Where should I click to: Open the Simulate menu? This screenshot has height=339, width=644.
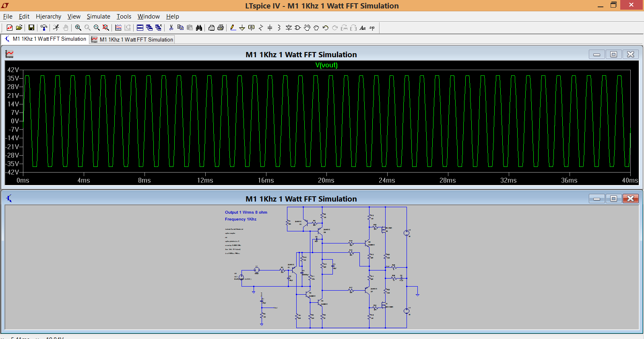tap(98, 17)
